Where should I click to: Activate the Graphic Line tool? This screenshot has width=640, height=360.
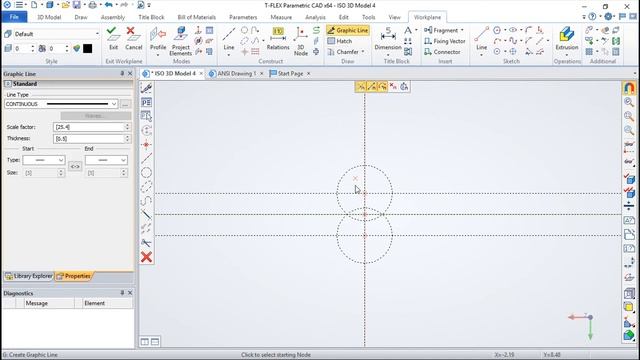(348, 30)
